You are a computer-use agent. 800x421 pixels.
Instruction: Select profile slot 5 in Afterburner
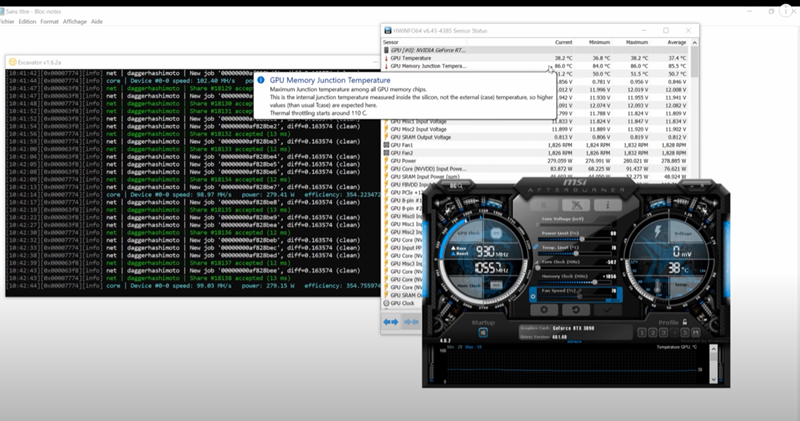click(685, 333)
